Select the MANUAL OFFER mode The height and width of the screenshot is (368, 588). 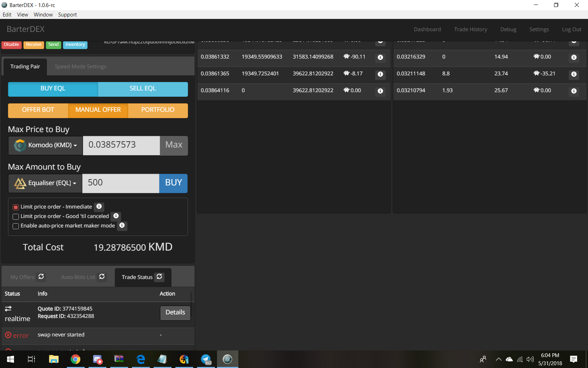[x=98, y=110]
